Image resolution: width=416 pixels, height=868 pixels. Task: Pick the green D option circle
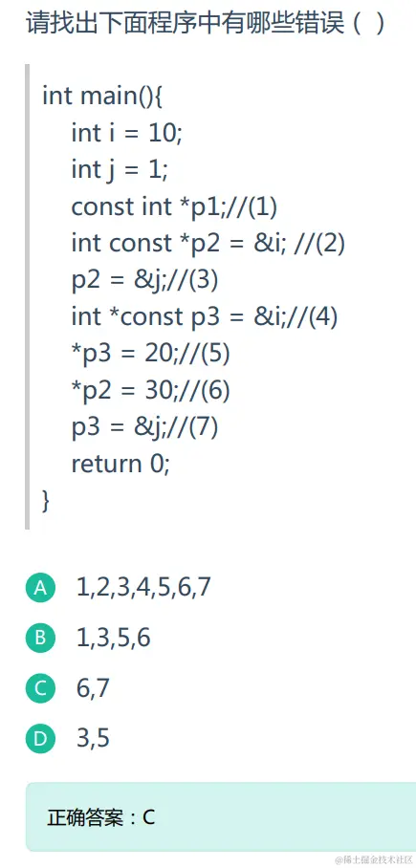[40, 738]
